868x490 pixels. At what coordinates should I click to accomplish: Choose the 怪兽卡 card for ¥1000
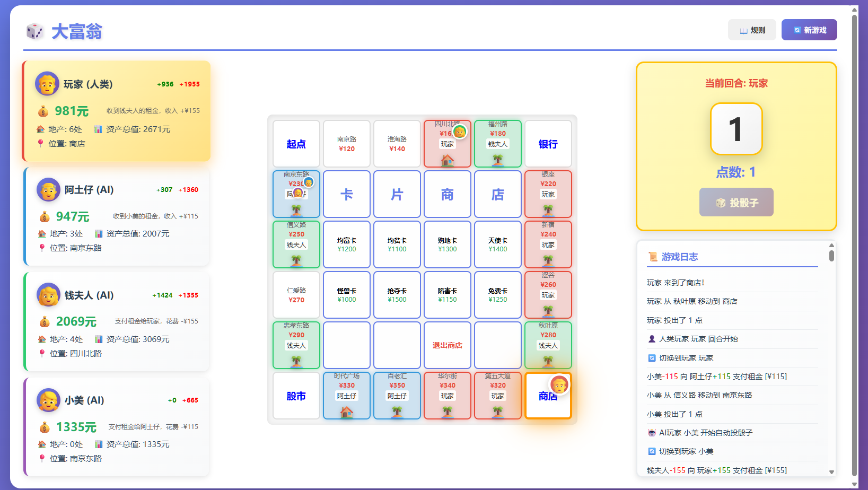point(347,295)
